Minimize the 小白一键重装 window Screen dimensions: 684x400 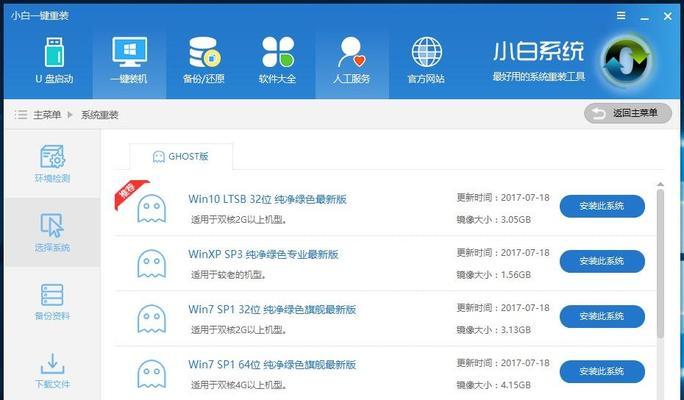644,17
